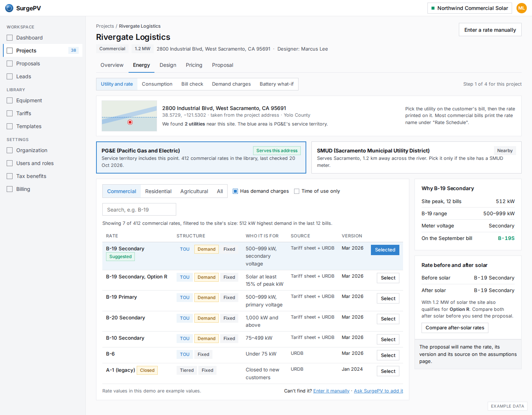
Task: Click the Proposals sidebar icon
Action: (10, 64)
